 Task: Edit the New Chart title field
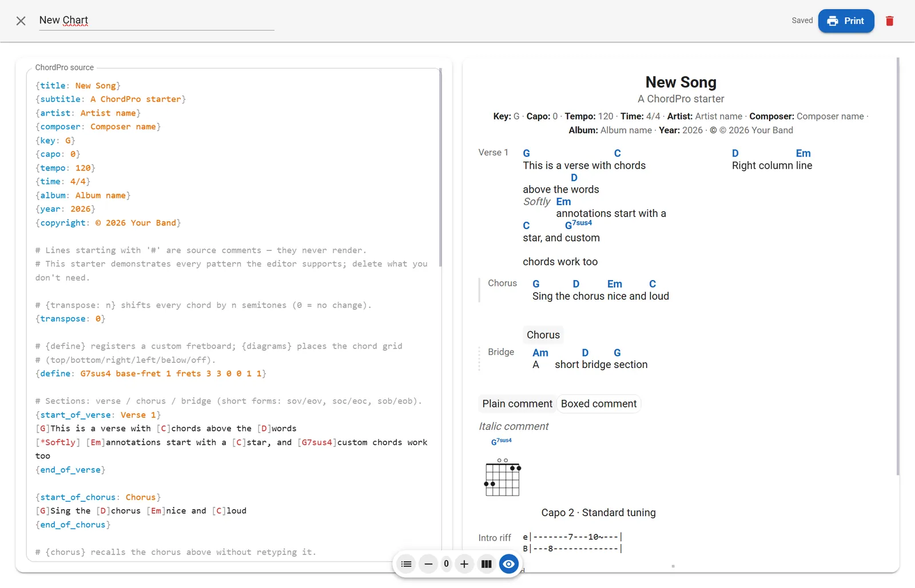[x=157, y=21]
